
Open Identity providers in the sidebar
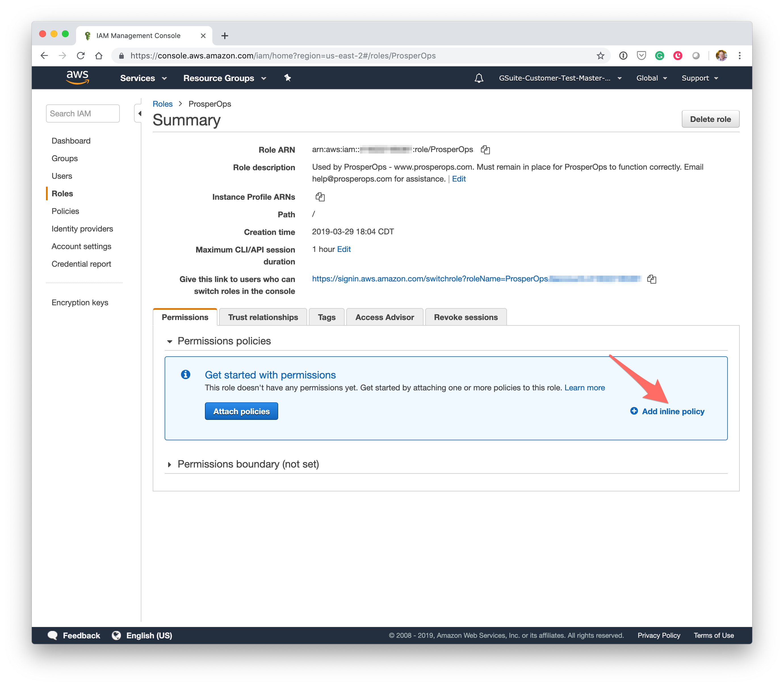coord(82,229)
